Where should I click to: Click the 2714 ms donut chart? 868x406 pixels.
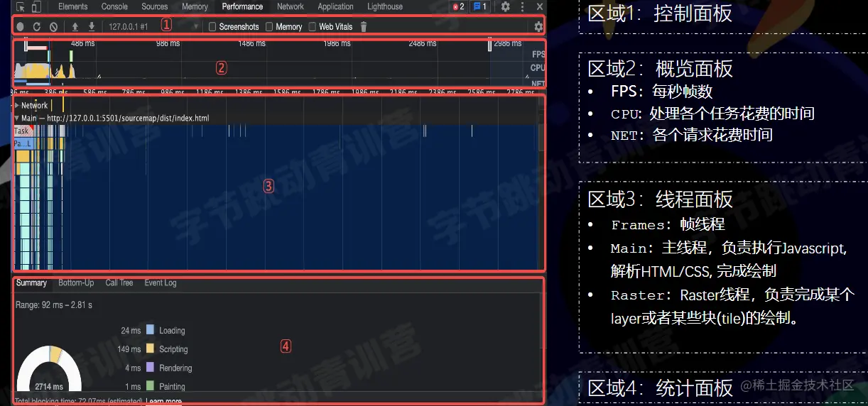point(49,369)
